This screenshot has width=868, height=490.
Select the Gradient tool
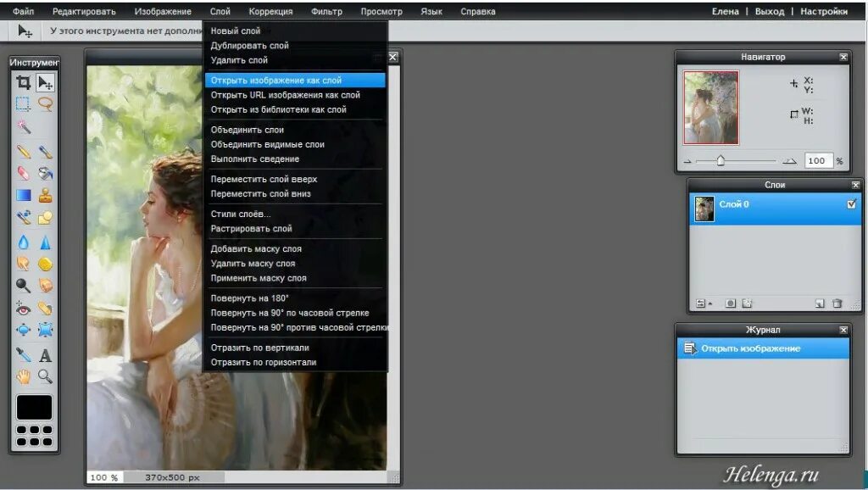(23, 195)
